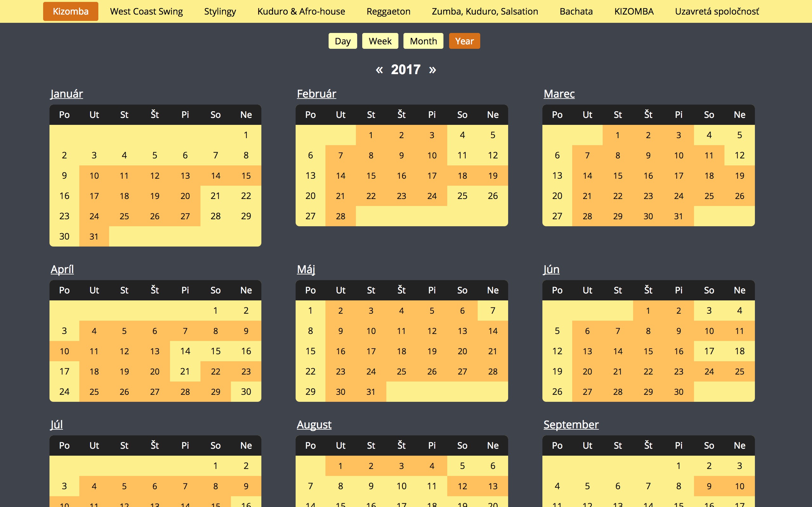Open the Bachata category tab
The height and width of the screenshot is (507, 812).
(x=576, y=11)
